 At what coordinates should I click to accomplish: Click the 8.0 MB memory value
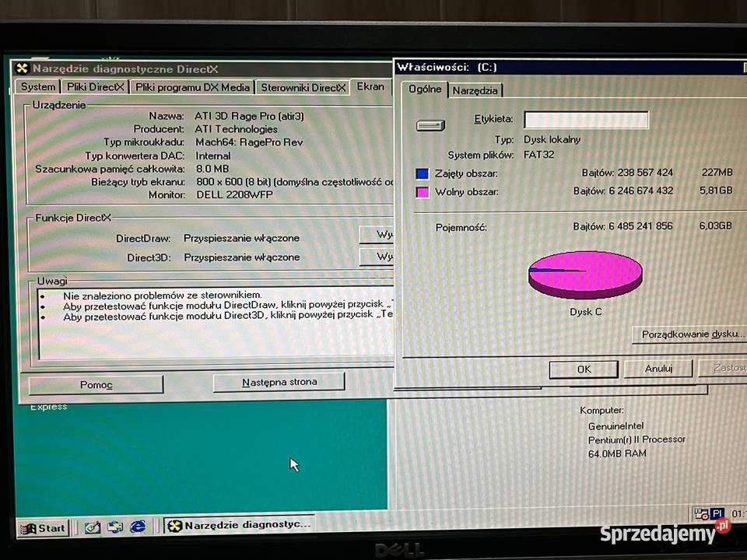click(212, 169)
